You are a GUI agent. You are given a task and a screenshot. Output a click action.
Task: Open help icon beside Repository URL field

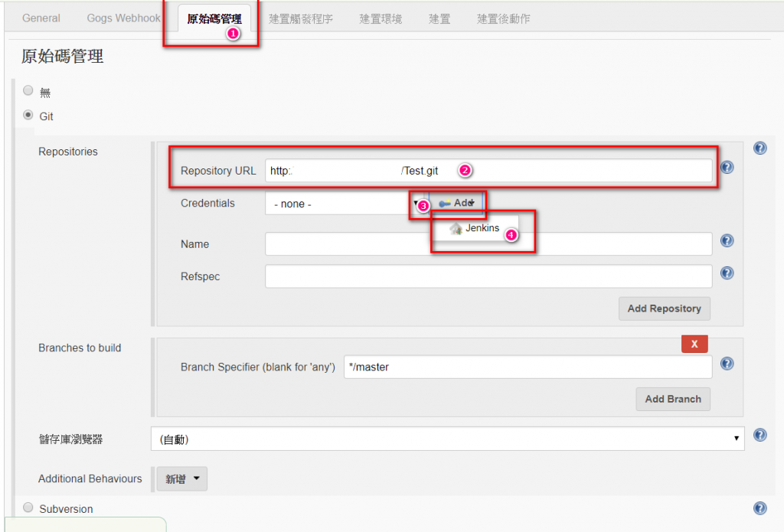(727, 168)
